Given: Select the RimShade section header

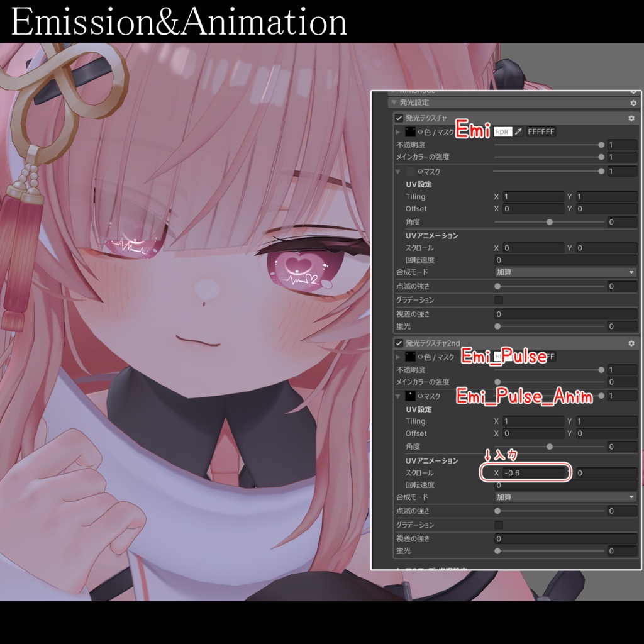Looking at the screenshot, I should tap(440, 92).
